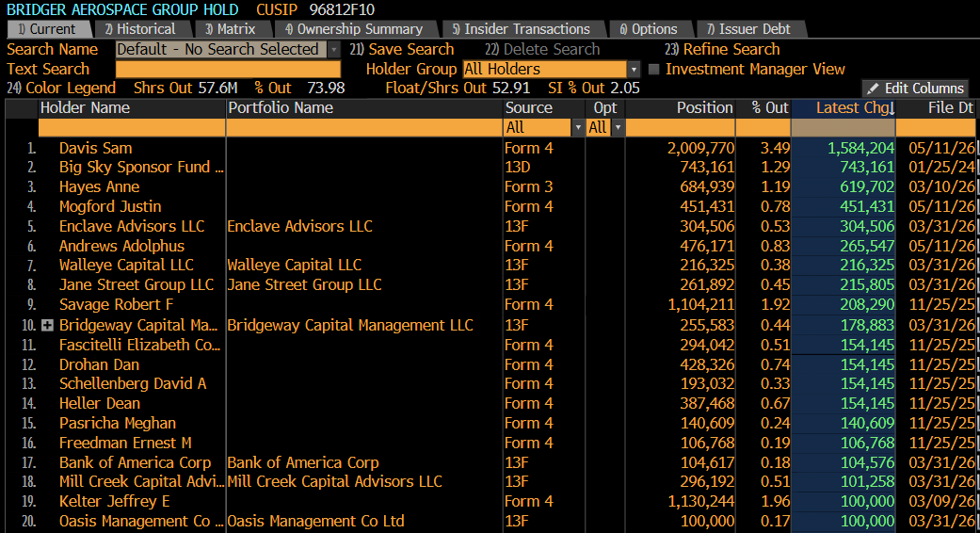Go to the Insider Transactions tab

522,29
